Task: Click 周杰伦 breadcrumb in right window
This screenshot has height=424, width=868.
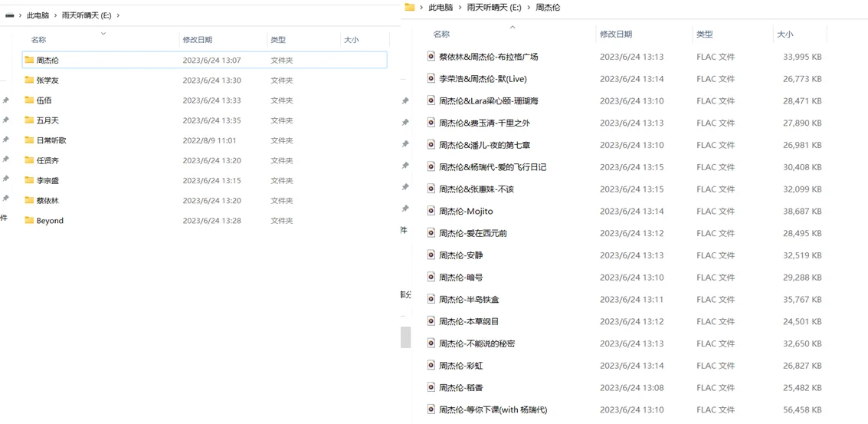Action: coord(548,7)
